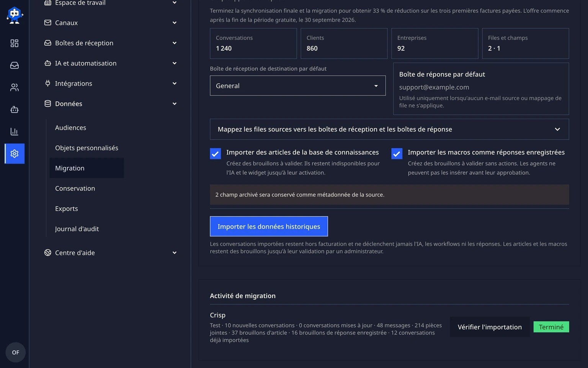This screenshot has height=368, width=588.
Task: Expand the Boîtes de réception chevron
Action: [x=175, y=43]
